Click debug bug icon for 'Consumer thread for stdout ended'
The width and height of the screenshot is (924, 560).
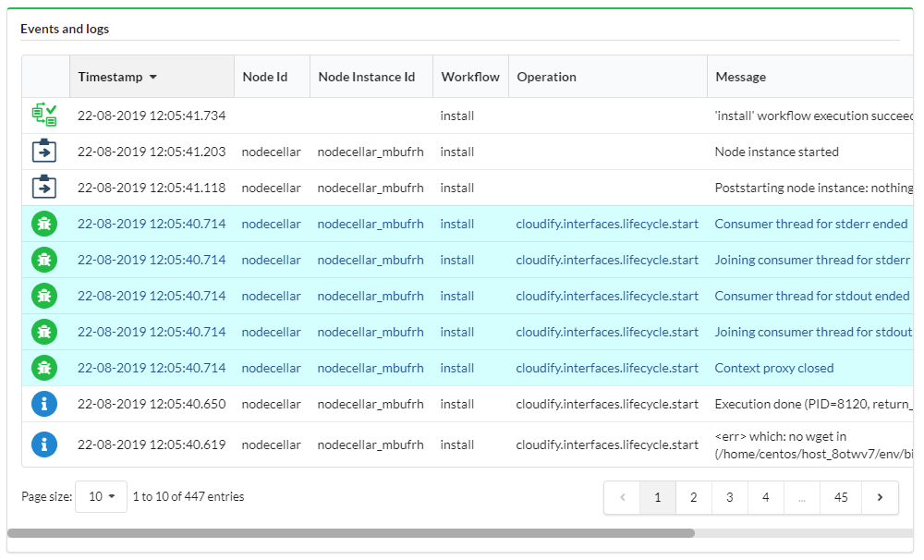[x=44, y=296]
